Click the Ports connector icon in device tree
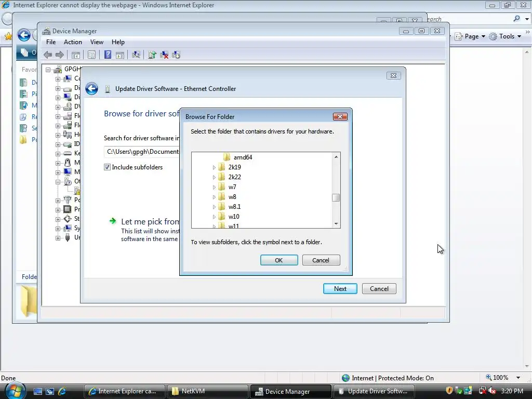Screen dimensions: 532x399 [x=68, y=199]
